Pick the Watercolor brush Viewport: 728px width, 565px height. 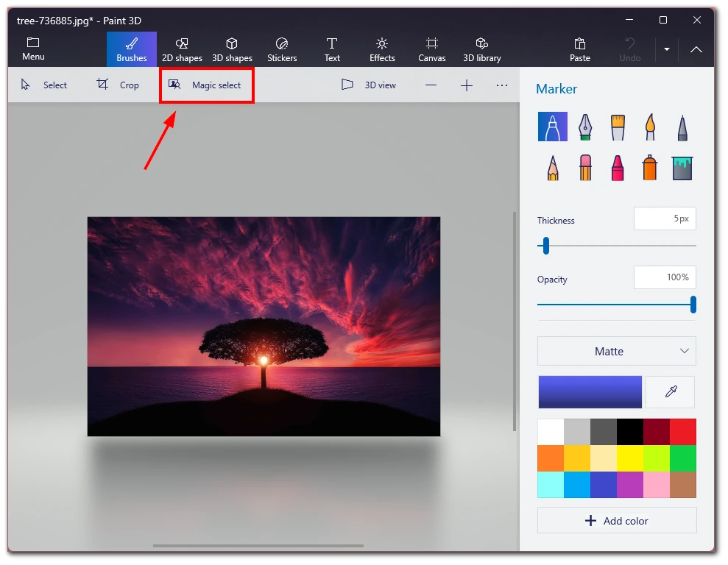point(650,127)
